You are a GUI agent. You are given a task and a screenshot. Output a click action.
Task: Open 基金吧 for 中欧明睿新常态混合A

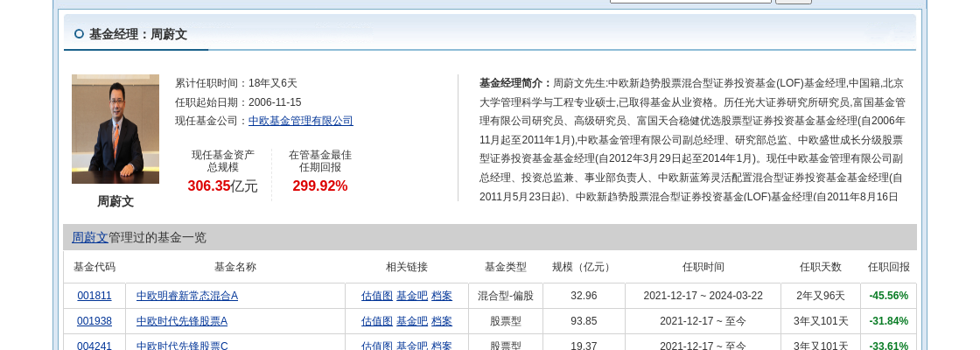412,296
